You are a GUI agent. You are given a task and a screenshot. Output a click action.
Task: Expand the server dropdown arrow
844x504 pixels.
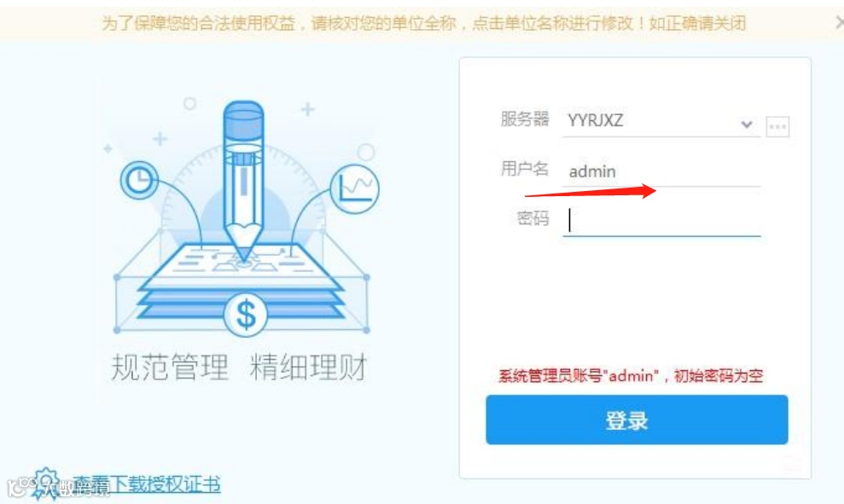pyautogui.click(x=747, y=125)
